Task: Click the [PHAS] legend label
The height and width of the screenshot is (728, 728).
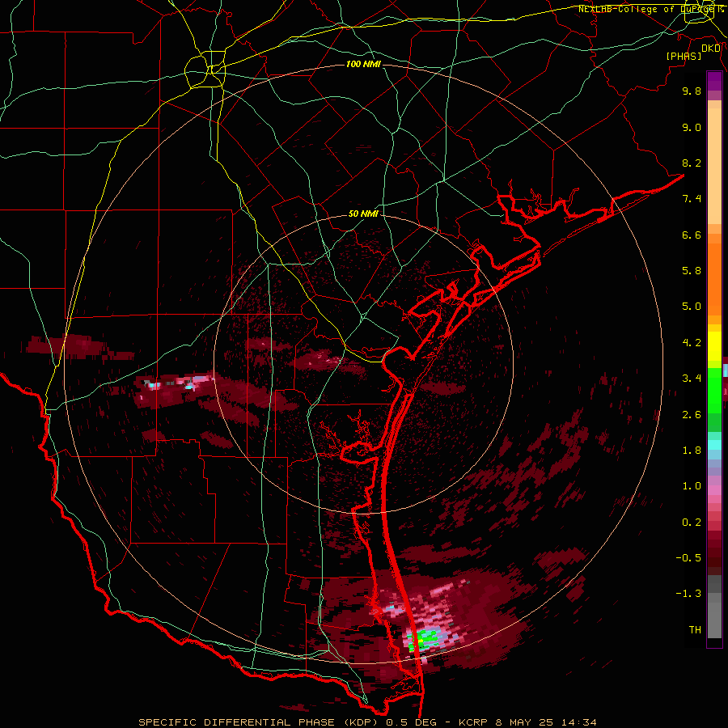Action: click(684, 56)
